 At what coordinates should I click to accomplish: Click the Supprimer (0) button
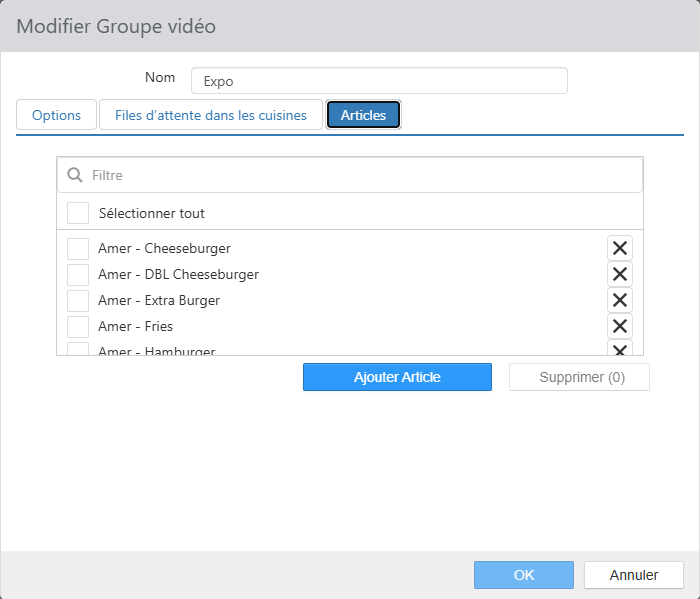click(579, 377)
